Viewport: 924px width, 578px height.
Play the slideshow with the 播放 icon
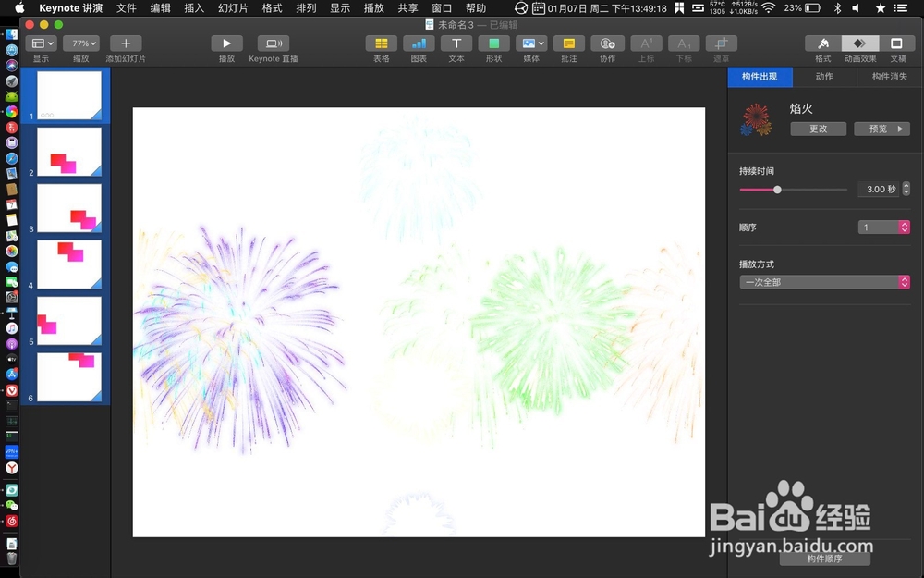coord(226,43)
